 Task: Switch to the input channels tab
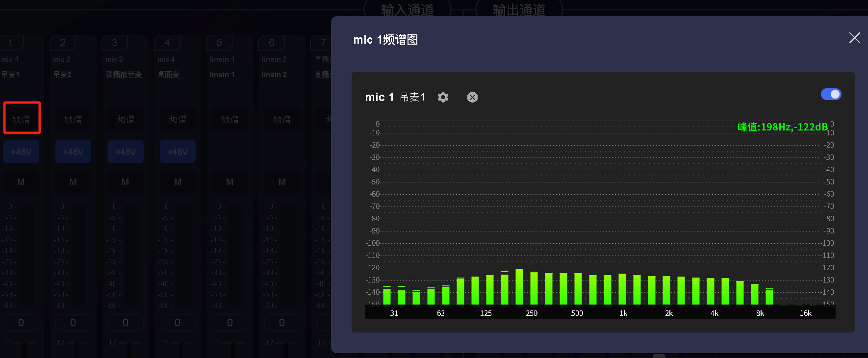coord(407,10)
